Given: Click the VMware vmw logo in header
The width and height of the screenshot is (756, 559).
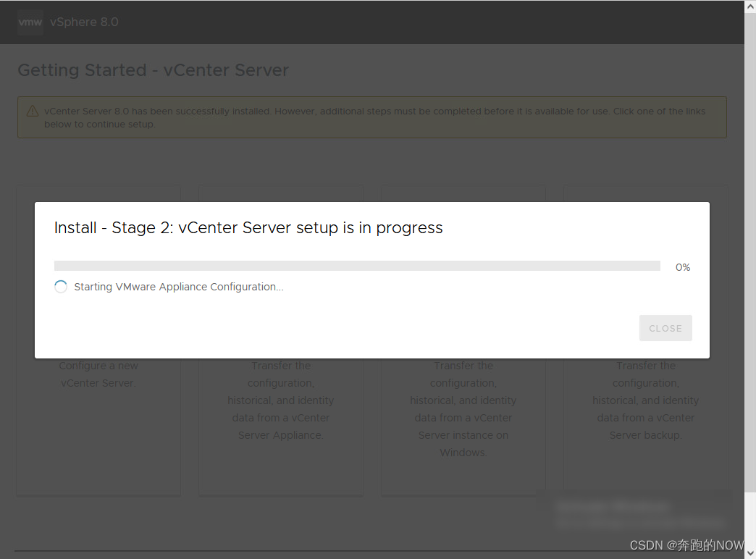Looking at the screenshot, I should pos(30,22).
